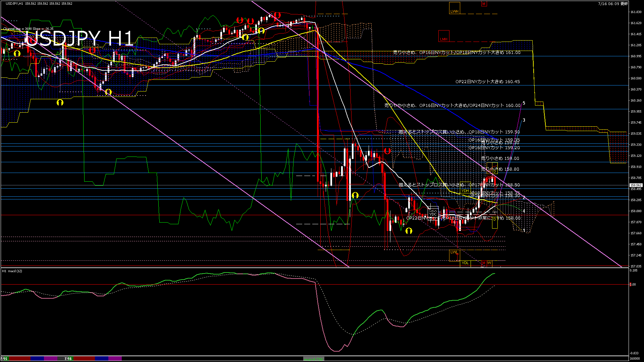644x362 pixels.
Task: Click the 160000 value beside the session bar
Action: pos(635,359)
